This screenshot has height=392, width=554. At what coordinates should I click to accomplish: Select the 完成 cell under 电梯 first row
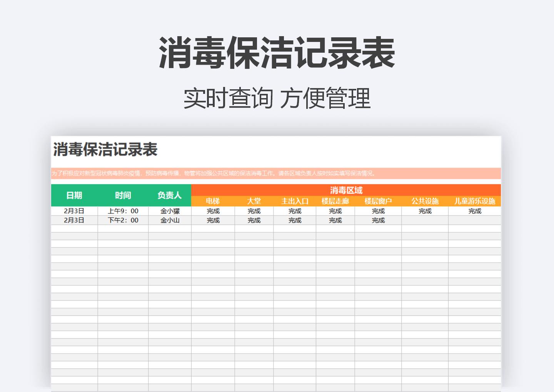pos(213,211)
